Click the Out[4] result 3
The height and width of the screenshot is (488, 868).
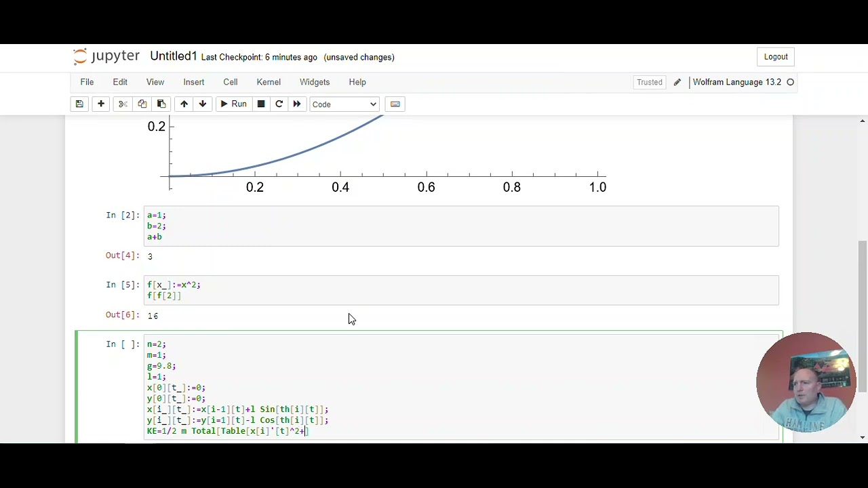tap(150, 256)
